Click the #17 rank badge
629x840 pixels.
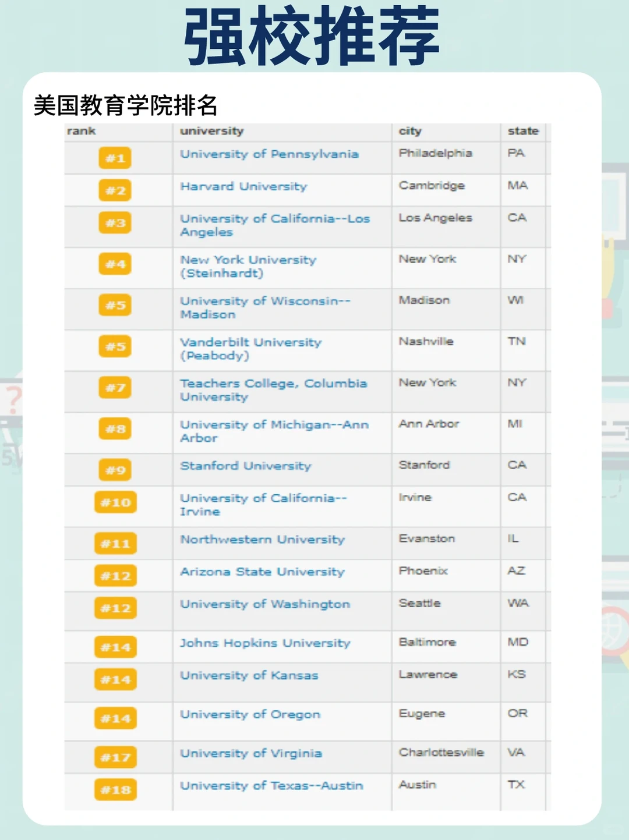(x=115, y=757)
